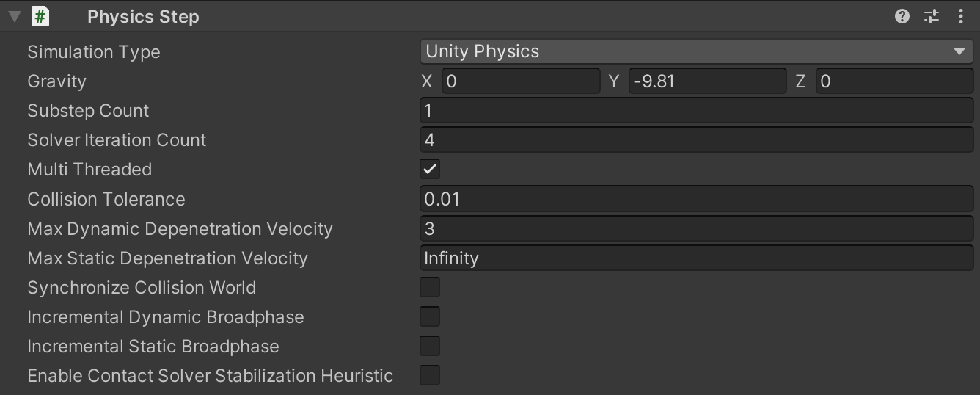This screenshot has height=395, width=980.
Task: Click the Simulation Type label
Action: point(94,52)
